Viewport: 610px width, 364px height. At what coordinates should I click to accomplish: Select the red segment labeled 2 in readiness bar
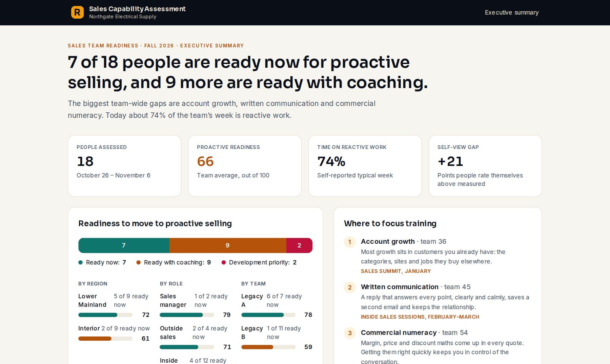[x=299, y=245]
